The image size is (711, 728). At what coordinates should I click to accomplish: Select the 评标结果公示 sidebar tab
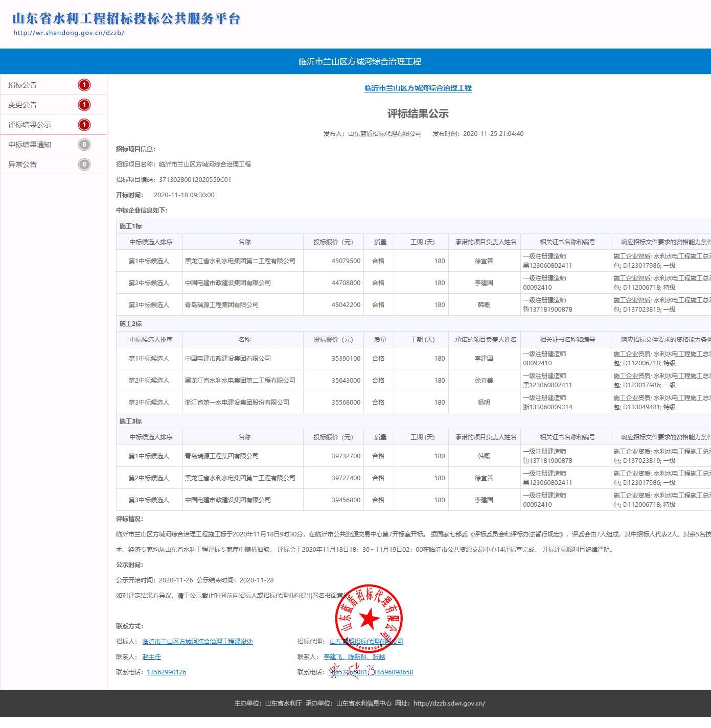[x=53, y=125]
